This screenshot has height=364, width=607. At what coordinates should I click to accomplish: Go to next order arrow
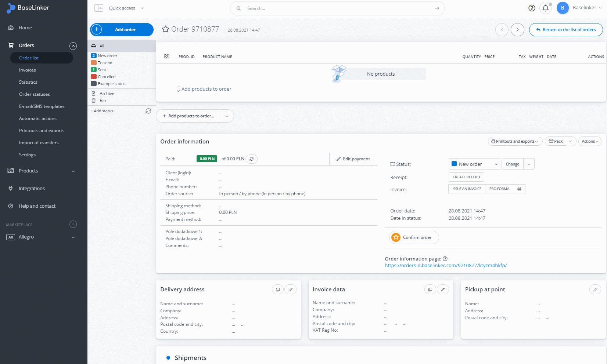[x=517, y=30]
